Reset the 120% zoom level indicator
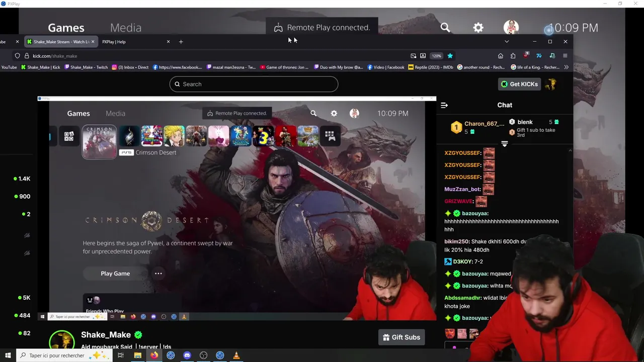The height and width of the screenshot is (362, 644). click(x=436, y=56)
